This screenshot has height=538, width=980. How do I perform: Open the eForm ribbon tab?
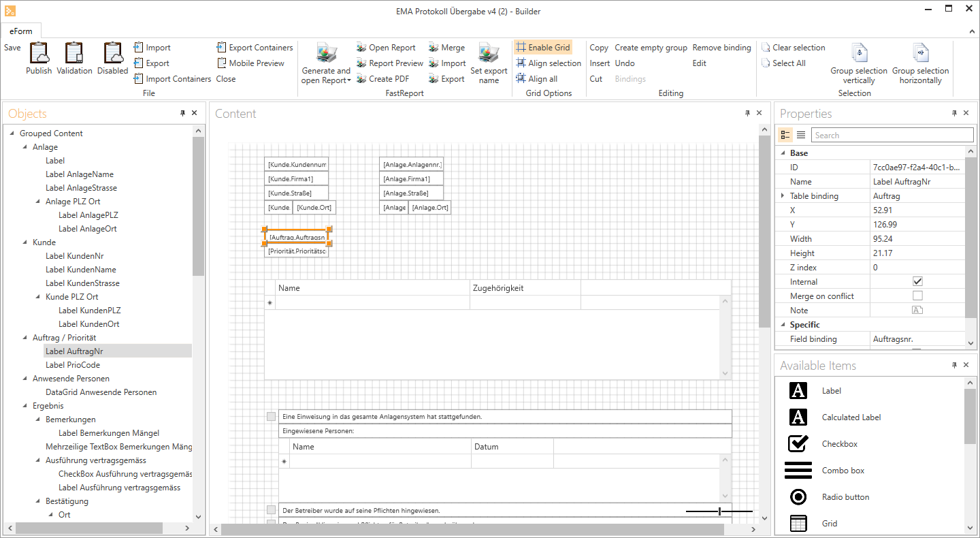(20, 31)
